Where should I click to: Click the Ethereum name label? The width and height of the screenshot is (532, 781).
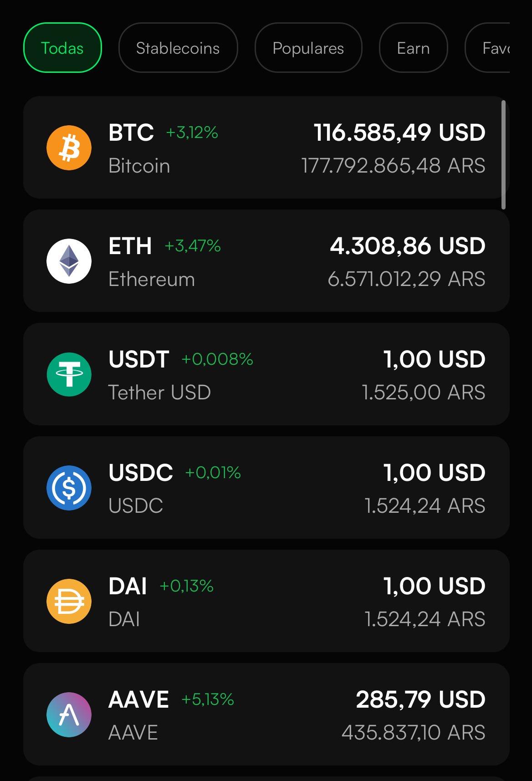coord(152,279)
